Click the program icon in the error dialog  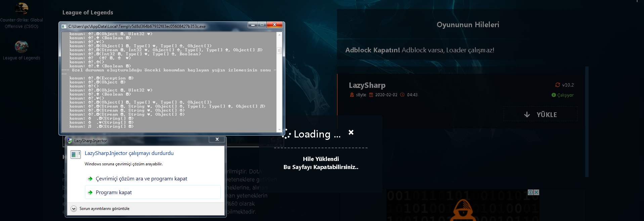(x=76, y=154)
